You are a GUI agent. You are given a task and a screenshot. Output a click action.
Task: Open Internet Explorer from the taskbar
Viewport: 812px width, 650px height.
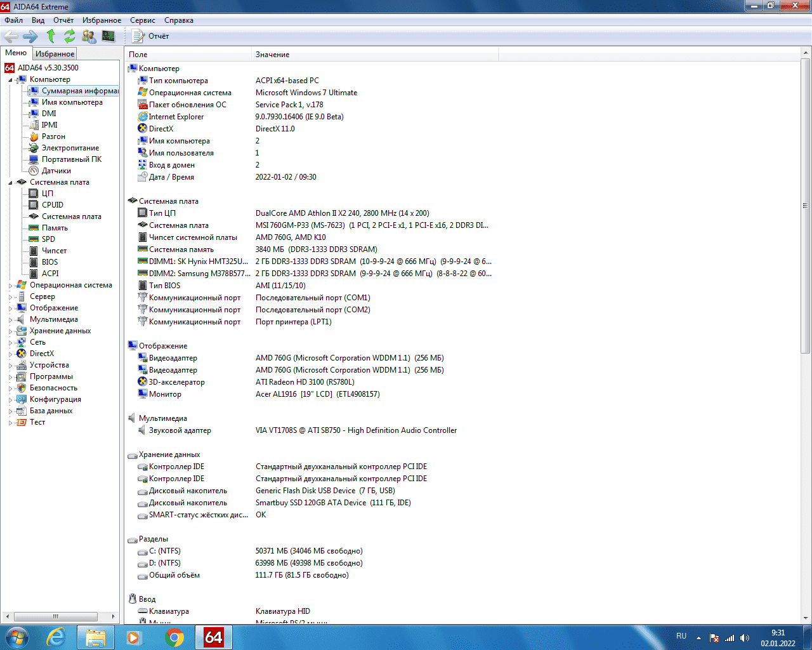56,637
